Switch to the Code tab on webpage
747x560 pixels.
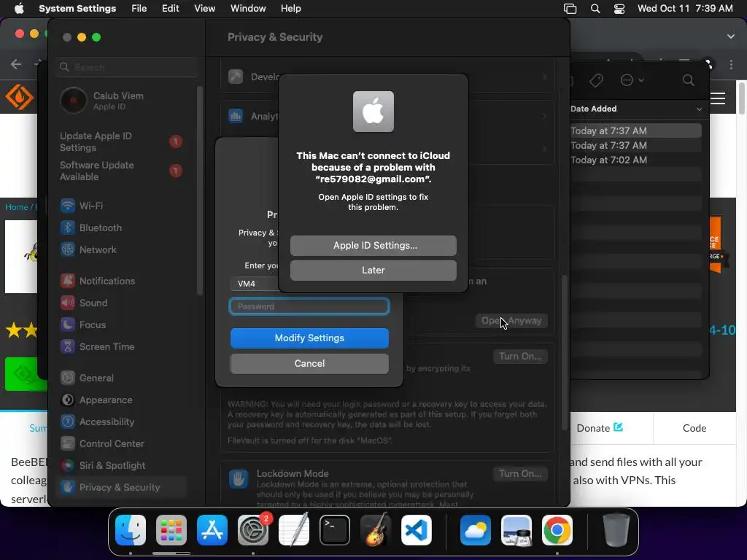pyautogui.click(x=694, y=428)
